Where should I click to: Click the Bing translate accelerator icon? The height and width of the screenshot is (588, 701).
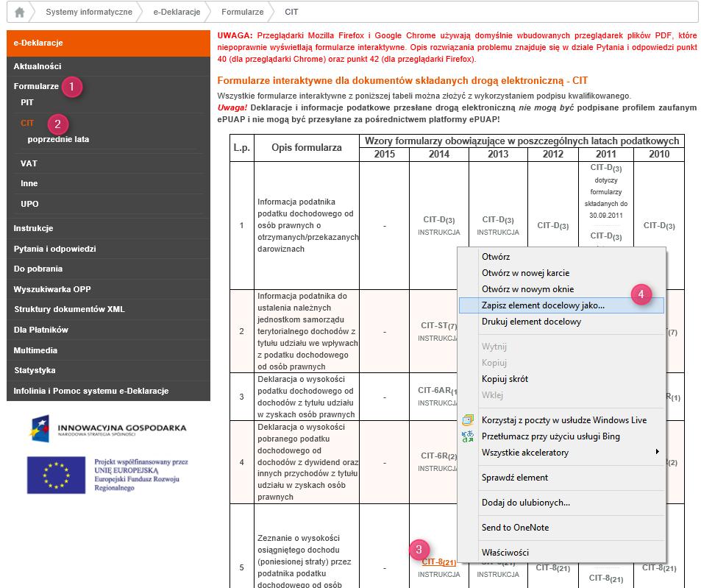[468, 436]
